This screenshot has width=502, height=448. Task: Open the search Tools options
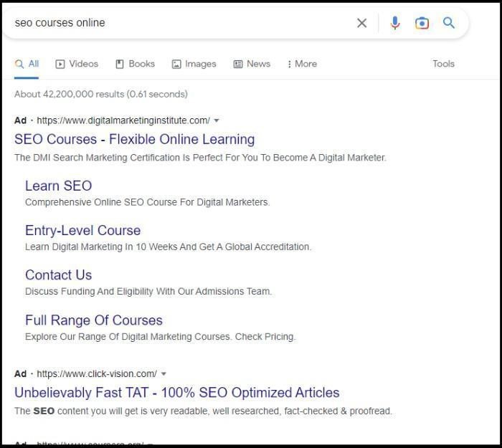(443, 64)
